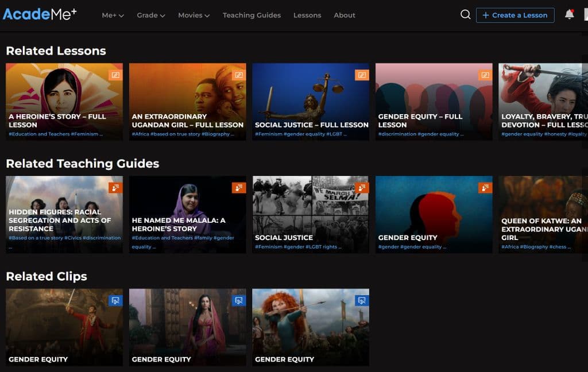The height and width of the screenshot is (372, 588).
Task: Click guide badge icon on He Named Me Malala card
Action: (x=239, y=188)
